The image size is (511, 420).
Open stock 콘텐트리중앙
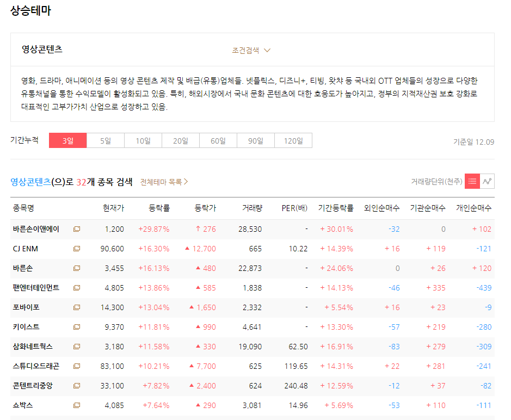click(x=33, y=386)
